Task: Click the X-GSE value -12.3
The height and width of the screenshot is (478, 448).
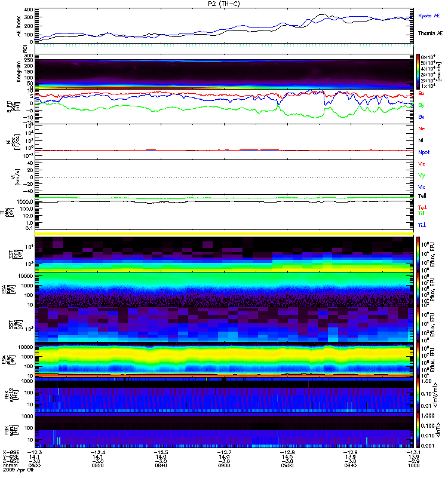Action: pos(35,452)
